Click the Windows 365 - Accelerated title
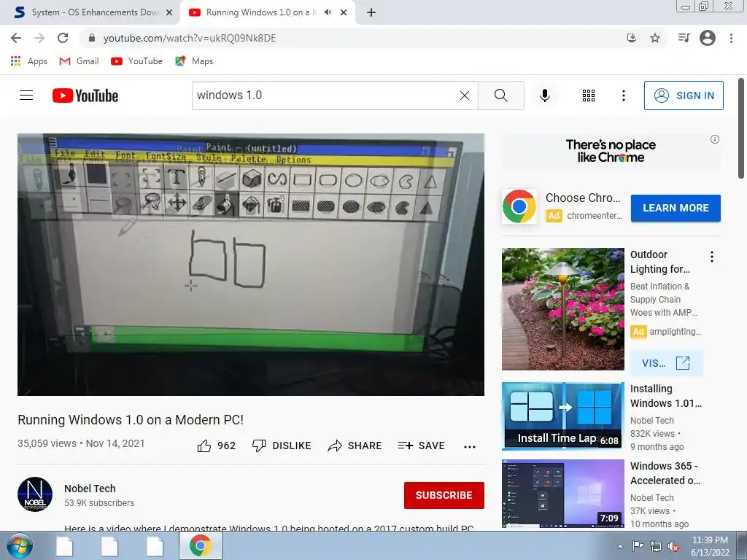The width and height of the screenshot is (747, 560). [665, 473]
